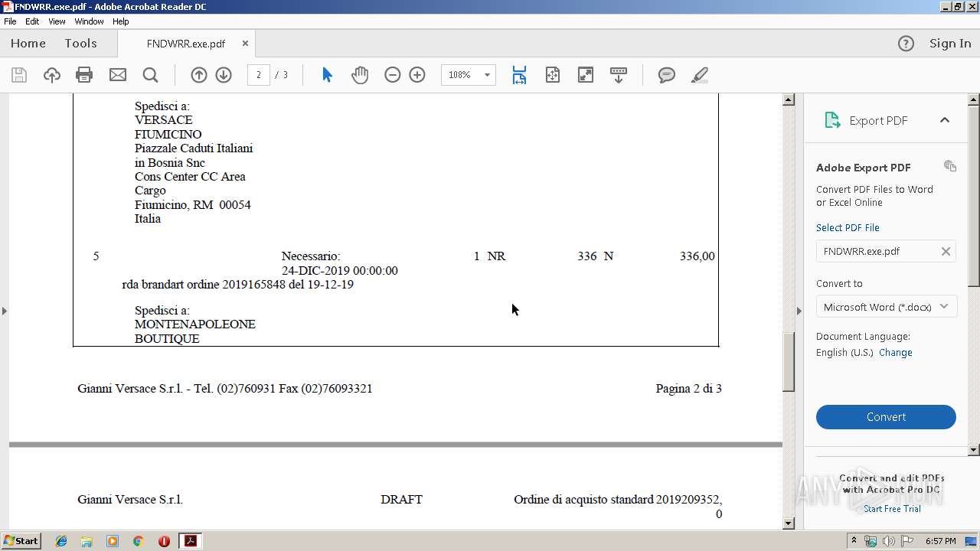Collapse the Export PDF section chevron
980x551 pixels.
(x=944, y=120)
